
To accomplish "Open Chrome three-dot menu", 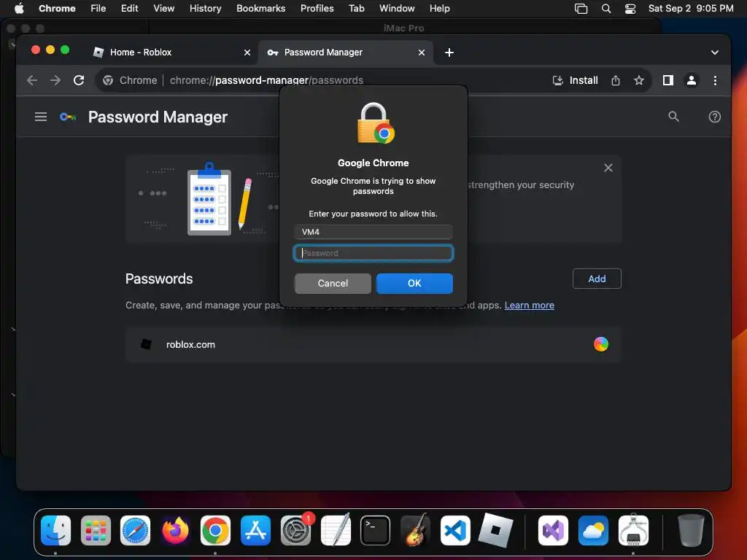I will 715,80.
